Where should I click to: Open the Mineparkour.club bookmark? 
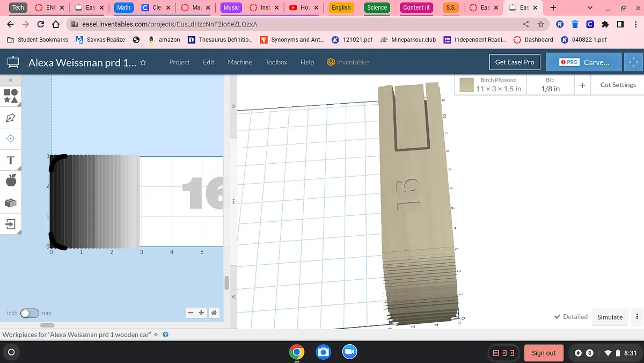pos(408,40)
